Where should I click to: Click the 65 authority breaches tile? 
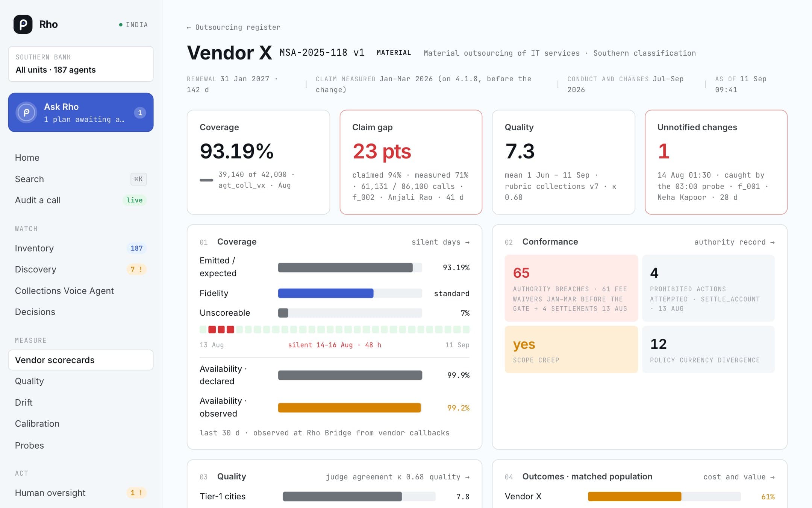(x=571, y=288)
